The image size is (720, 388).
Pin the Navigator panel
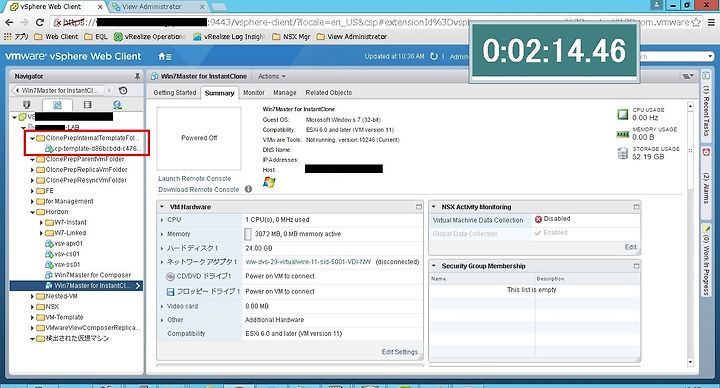137,76
